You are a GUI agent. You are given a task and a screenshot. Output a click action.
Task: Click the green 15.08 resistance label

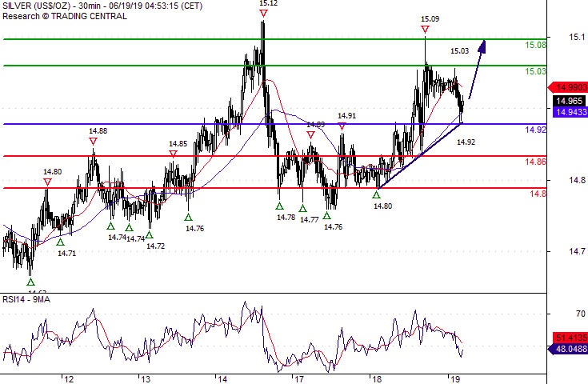[535, 45]
